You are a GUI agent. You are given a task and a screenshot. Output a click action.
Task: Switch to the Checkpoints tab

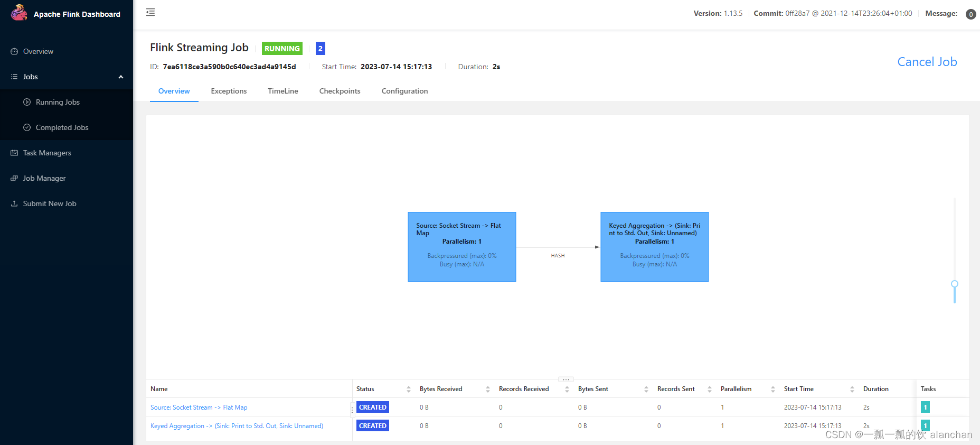pos(340,91)
